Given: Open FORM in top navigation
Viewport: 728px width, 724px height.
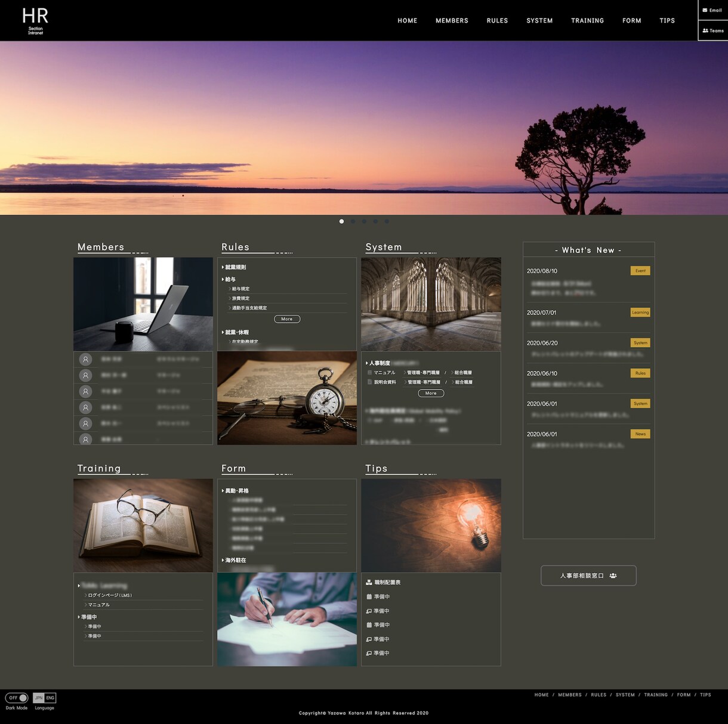Looking at the screenshot, I should 631,21.
